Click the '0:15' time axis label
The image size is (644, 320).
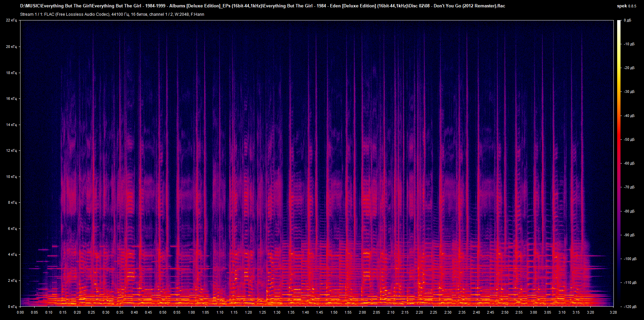click(x=63, y=312)
